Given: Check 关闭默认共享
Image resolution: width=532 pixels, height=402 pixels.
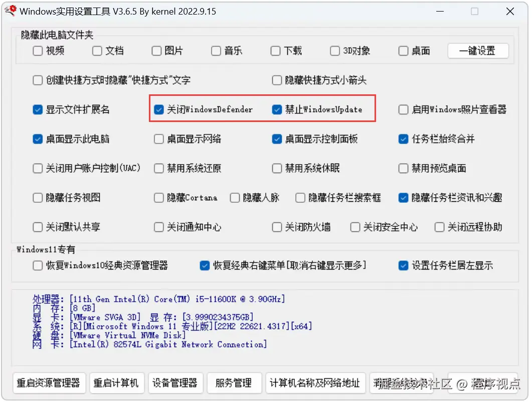Looking at the screenshot, I should pyautogui.click(x=38, y=227).
